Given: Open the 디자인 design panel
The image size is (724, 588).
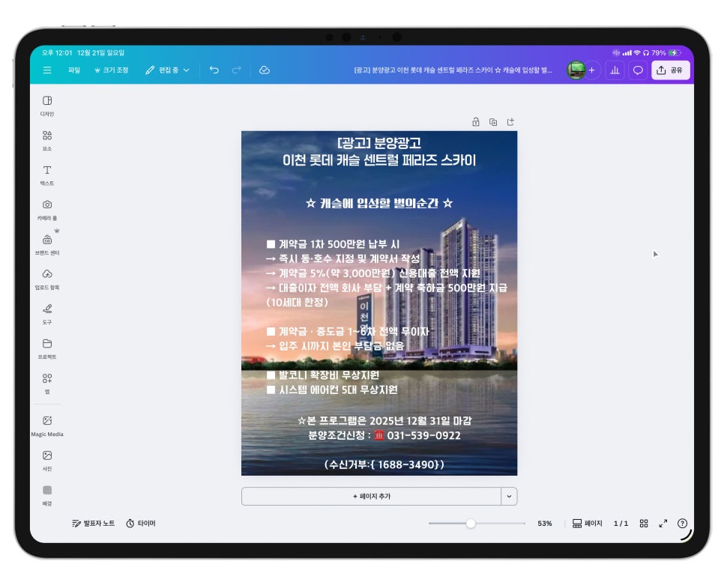Looking at the screenshot, I should (47, 106).
